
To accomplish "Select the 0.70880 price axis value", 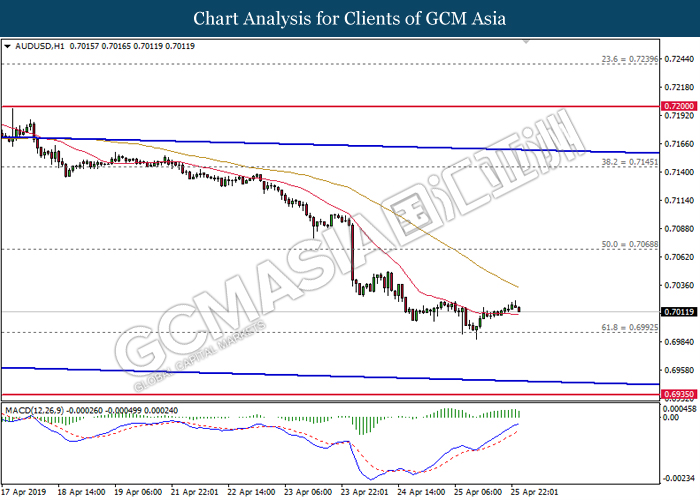I will click(679, 229).
